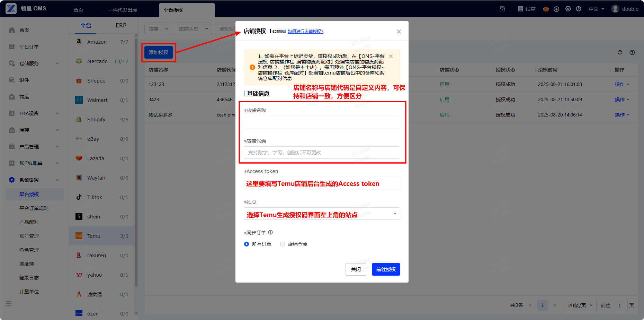Close the 店铺授权-Temu dialog
644x320 pixels.
pyautogui.click(x=399, y=32)
